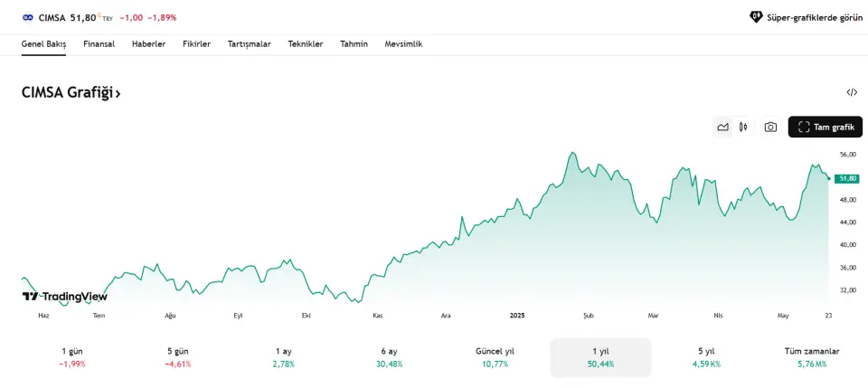Open the Haberler tab
868x388 pixels.
point(148,44)
